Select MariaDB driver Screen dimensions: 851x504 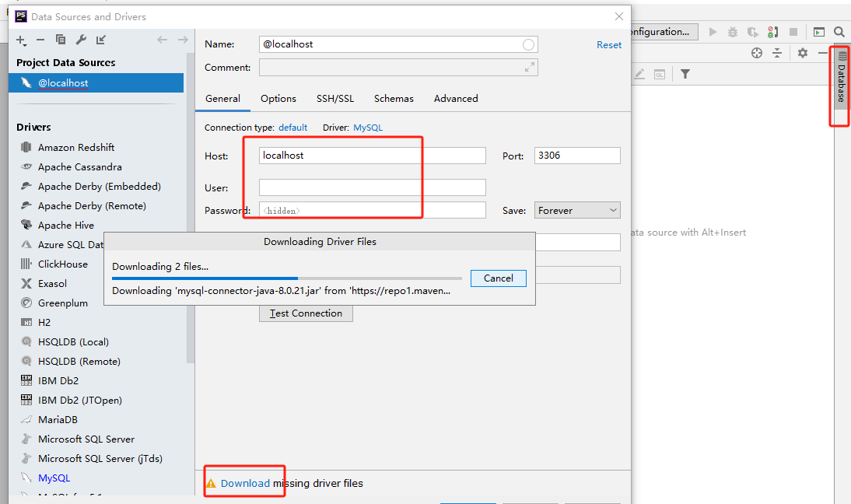point(58,420)
